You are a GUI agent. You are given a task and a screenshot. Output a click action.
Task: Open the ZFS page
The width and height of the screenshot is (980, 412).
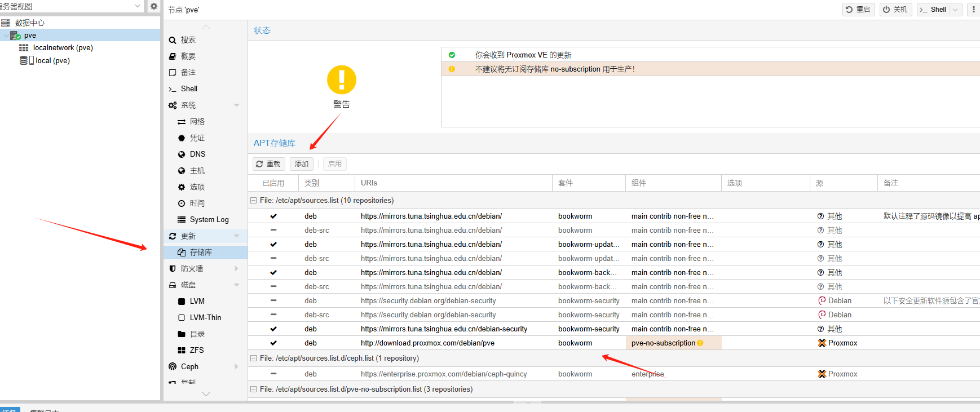click(x=196, y=351)
